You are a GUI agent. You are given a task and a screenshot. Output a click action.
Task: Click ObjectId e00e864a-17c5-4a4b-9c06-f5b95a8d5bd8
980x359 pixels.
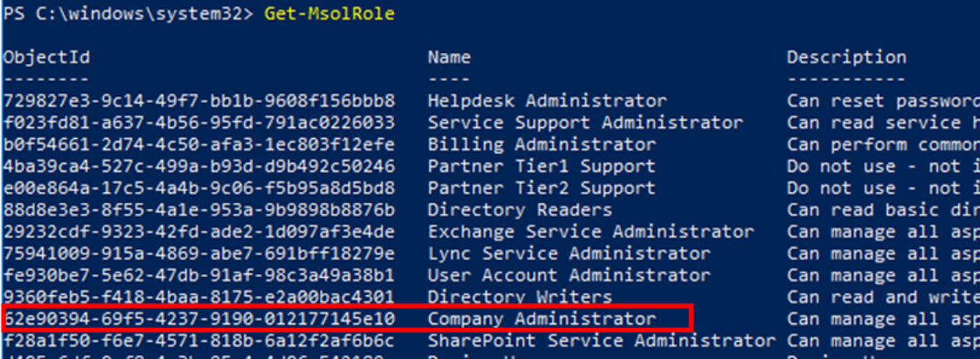pos(199,188)
